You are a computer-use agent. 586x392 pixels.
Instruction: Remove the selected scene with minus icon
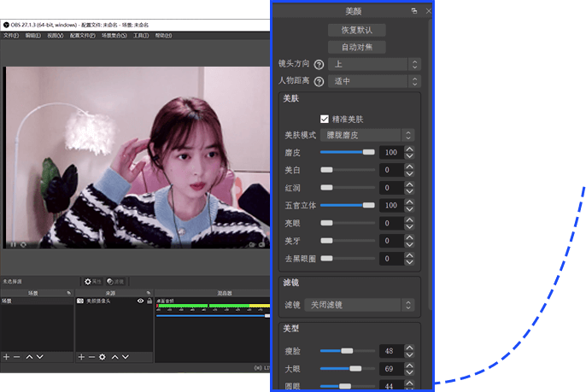pyautogui.click(x=17, y=356)
